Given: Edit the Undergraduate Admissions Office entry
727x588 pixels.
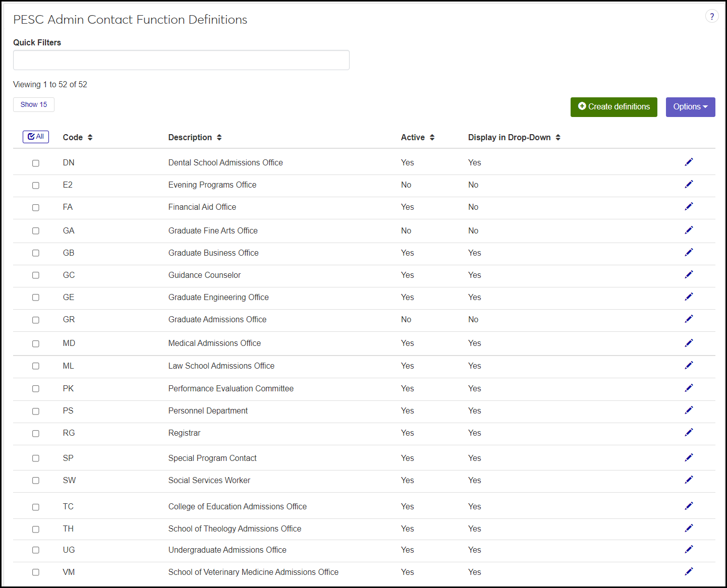Looking at the screenshot, I should point(689,549).
